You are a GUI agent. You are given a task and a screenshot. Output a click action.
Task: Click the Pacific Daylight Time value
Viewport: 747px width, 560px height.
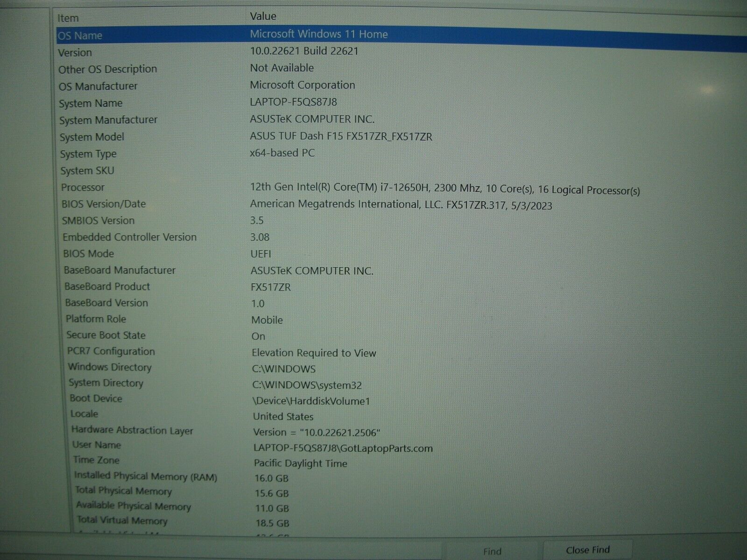point(301,463)
